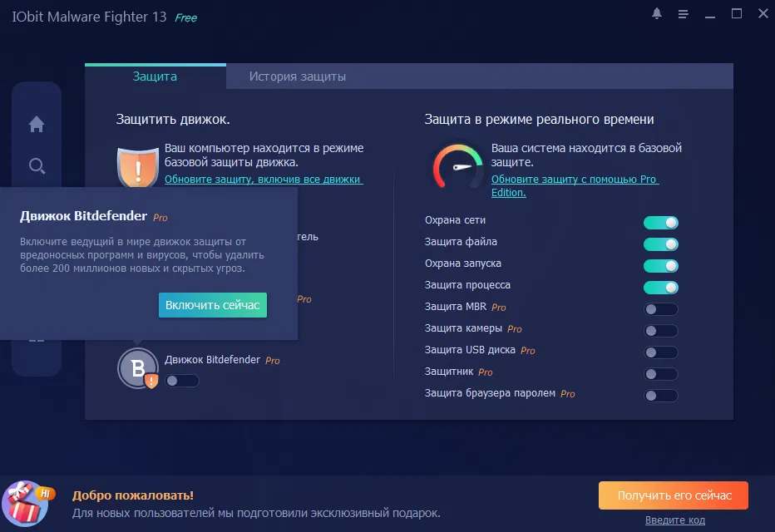The height and width of the screenshot is (532, 775).
Task: Click Защита процесса label
Action: [x=467, y=285]
